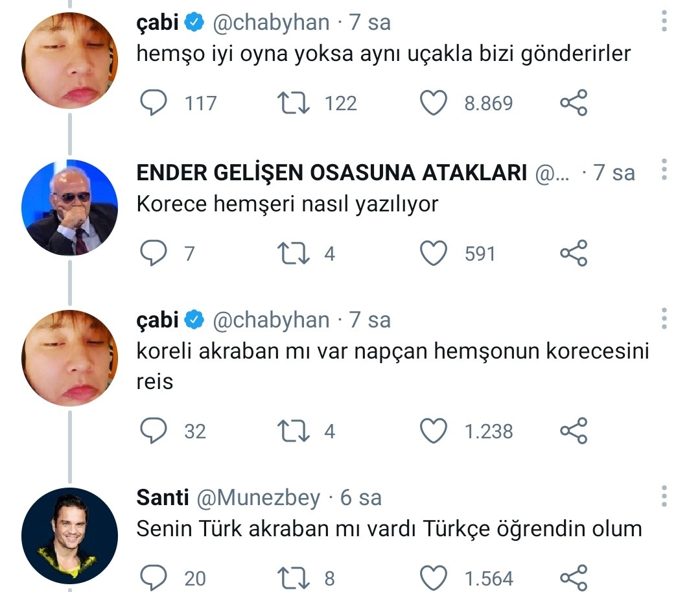Like the tweet with 591 likes
The width and height of the screenshot is (700, 592).
tap(434, 253)
